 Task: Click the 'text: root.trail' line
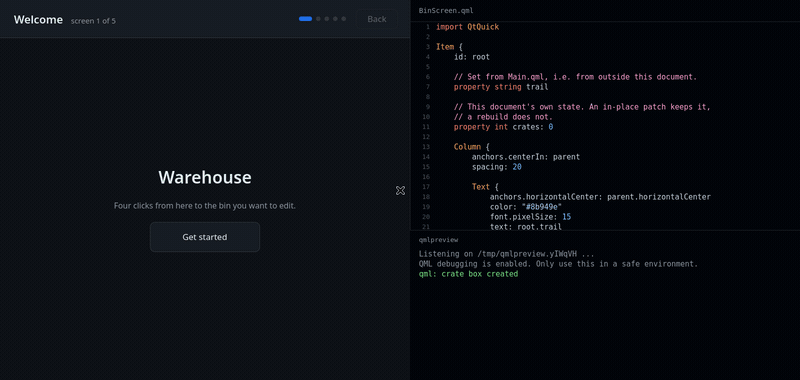click(x=526, y=226)
